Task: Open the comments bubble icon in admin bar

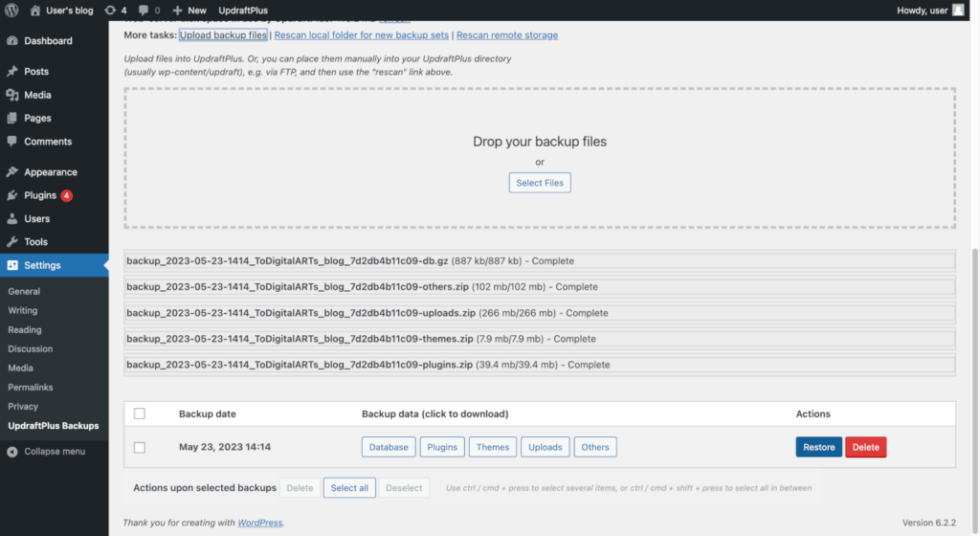Action: 144,10
